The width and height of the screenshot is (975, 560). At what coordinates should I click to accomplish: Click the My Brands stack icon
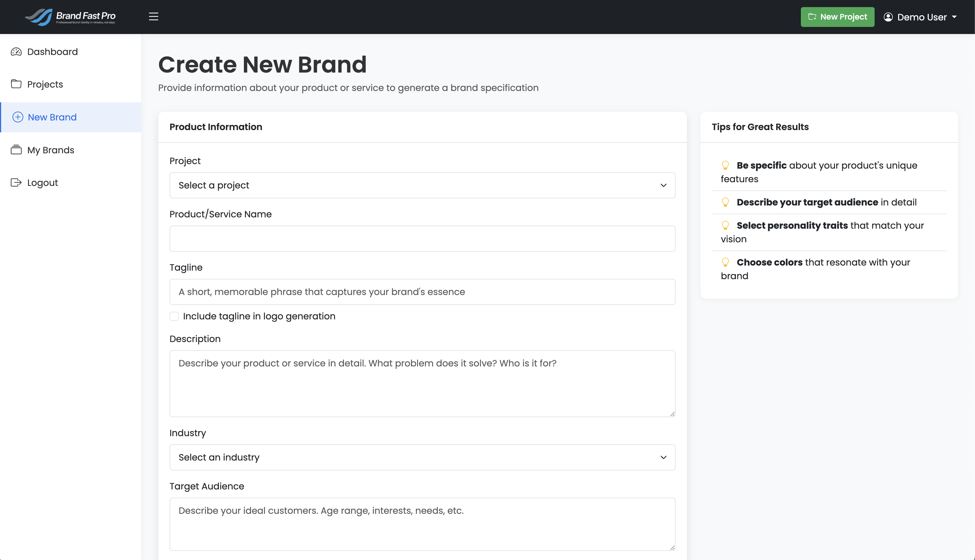click(x=16, y=150)
